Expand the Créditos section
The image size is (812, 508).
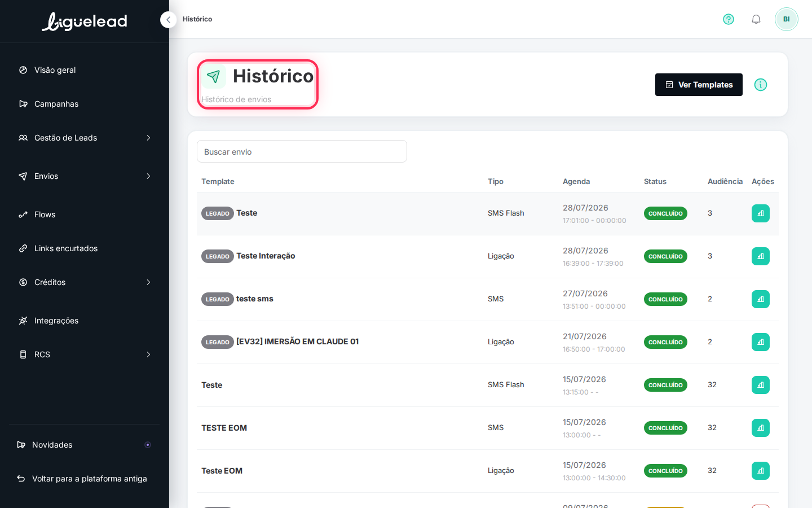click(x=148, y=282)
